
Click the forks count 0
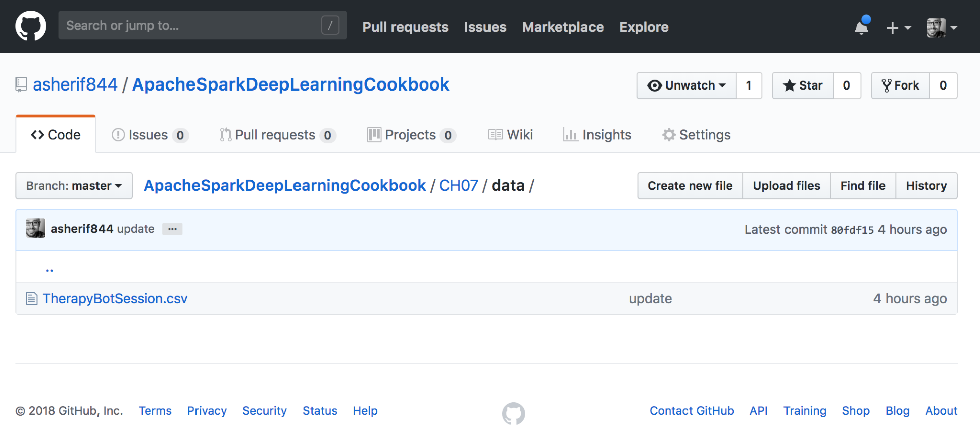tap(943, 85)
